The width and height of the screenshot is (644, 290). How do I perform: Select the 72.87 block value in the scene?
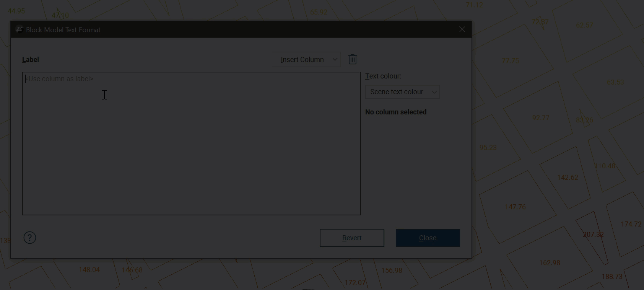click(x=540, y=22)
